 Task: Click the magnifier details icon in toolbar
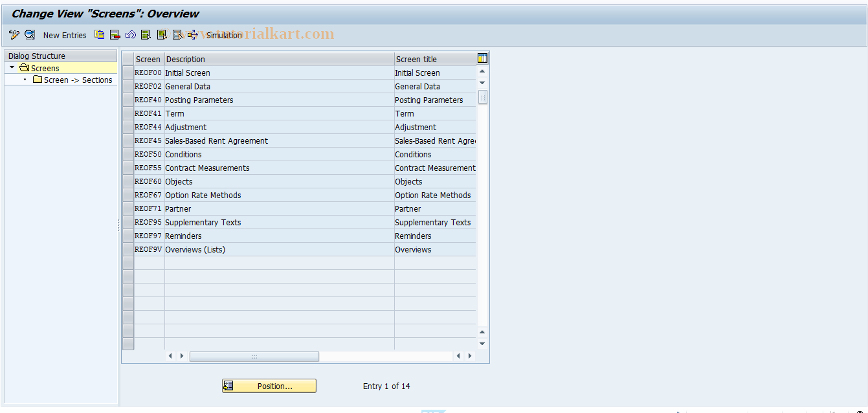pos(30,35)
